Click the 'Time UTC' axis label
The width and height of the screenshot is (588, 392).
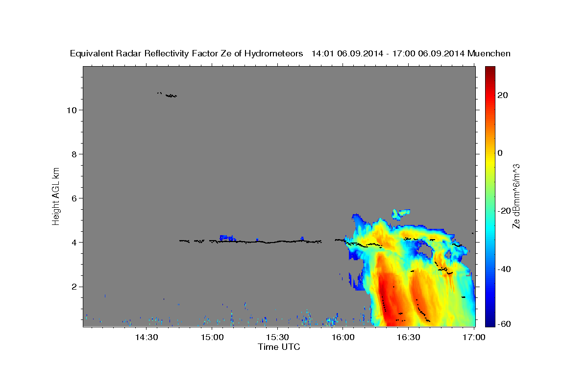pyautogui.click(x=279, y=347)
